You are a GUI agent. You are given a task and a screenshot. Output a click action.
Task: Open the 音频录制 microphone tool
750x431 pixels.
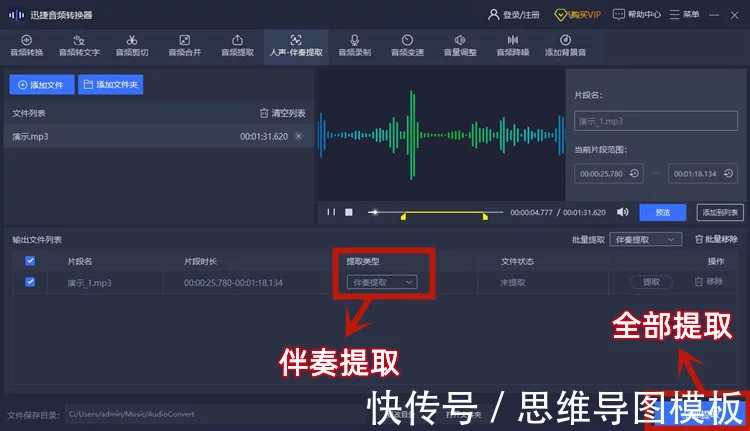(354, 46)
